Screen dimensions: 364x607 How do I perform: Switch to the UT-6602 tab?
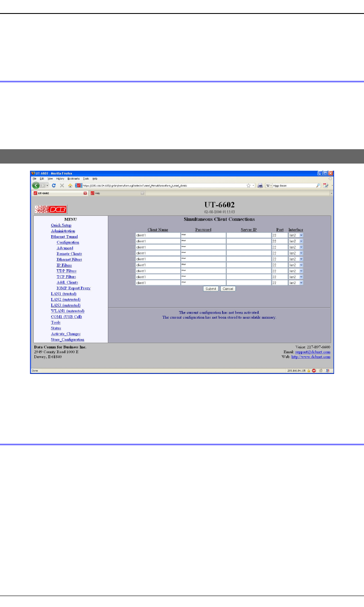click(60, 193)
